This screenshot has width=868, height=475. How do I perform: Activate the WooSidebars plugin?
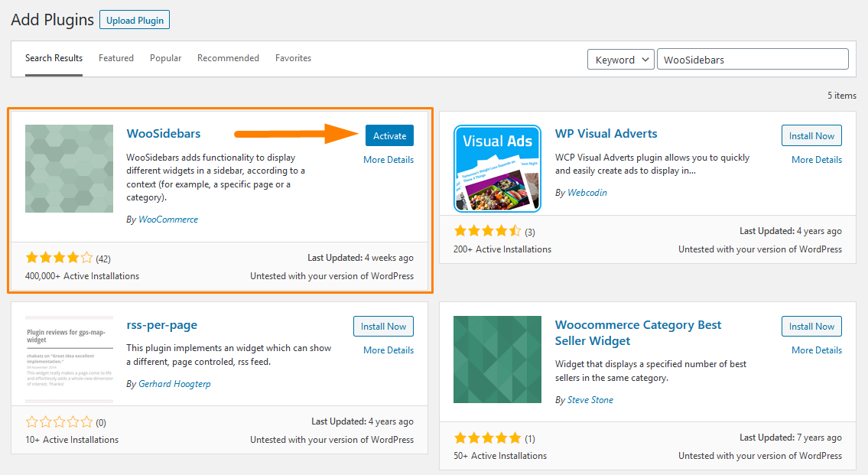pyautogui.click(x=390, y=135)
